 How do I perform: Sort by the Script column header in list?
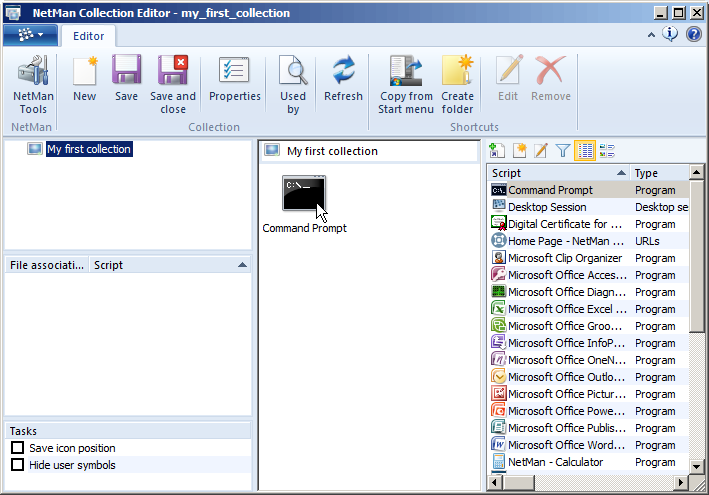[558, 173]
